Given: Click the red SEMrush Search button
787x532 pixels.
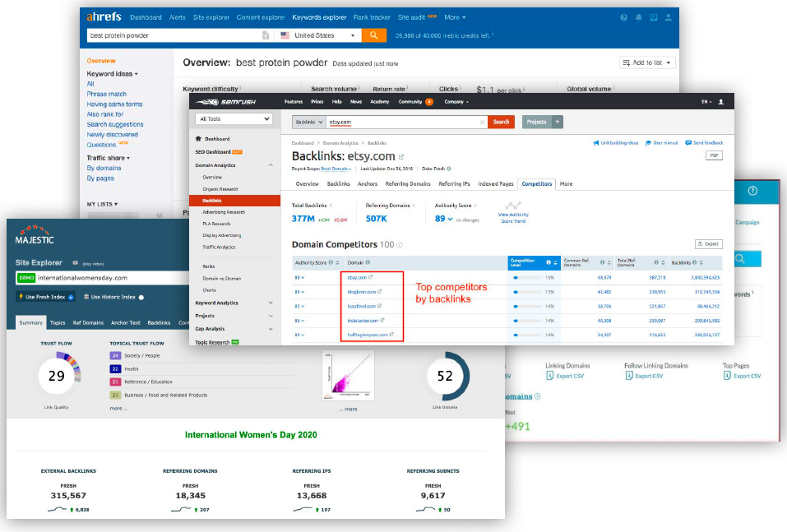Looking at the screenshot, I should coord(500,122).
